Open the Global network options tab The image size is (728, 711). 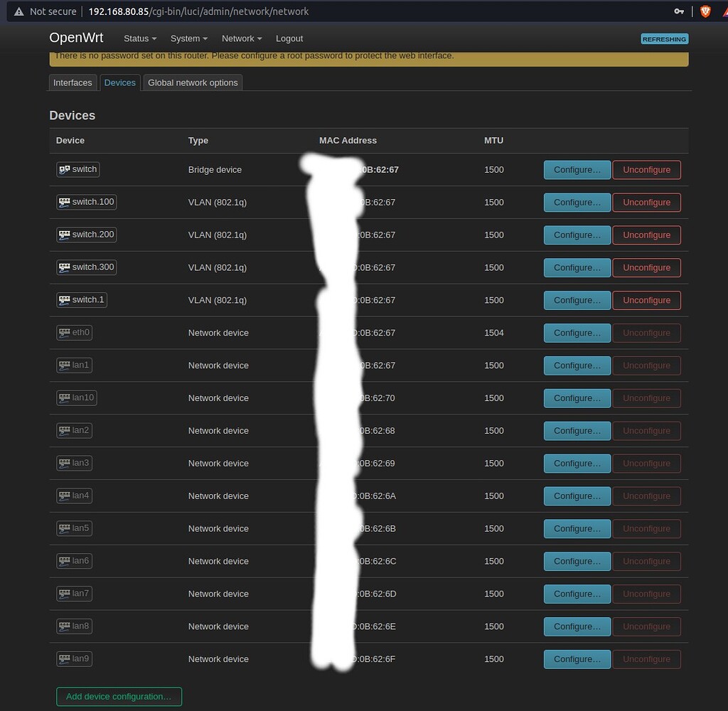(x=193, y=82)
